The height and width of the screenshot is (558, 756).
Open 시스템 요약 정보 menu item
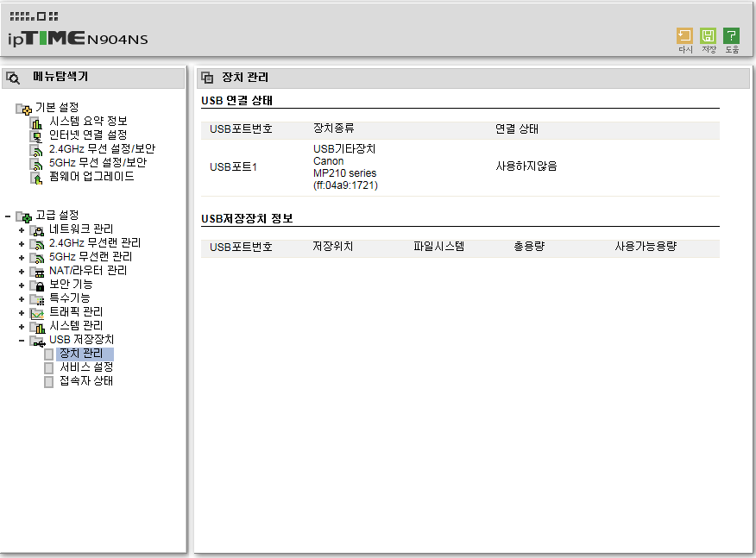click(88, 121)
